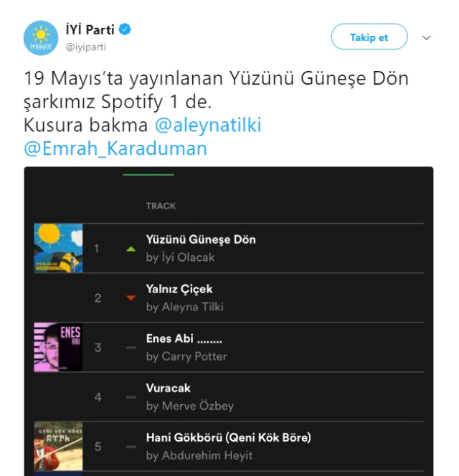Click the dash indicator beside Enes Abi
Screen dimensions: 459x476
(131, 348)
